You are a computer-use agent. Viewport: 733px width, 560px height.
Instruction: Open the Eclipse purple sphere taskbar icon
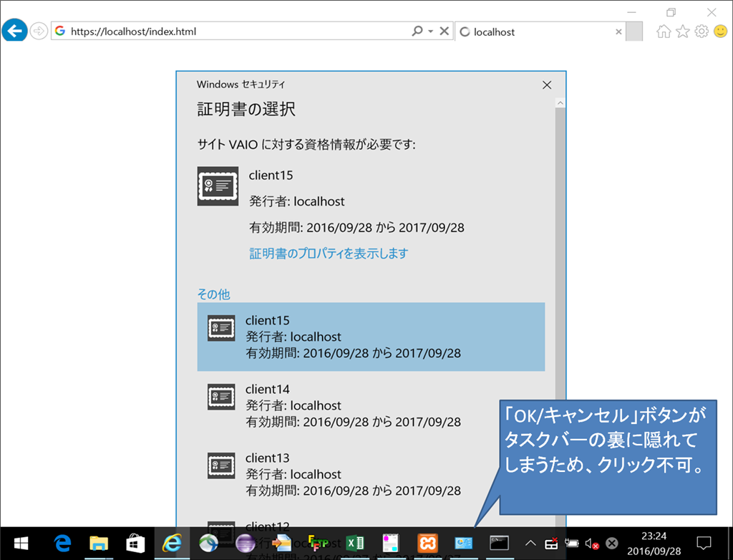pos(245,543)
